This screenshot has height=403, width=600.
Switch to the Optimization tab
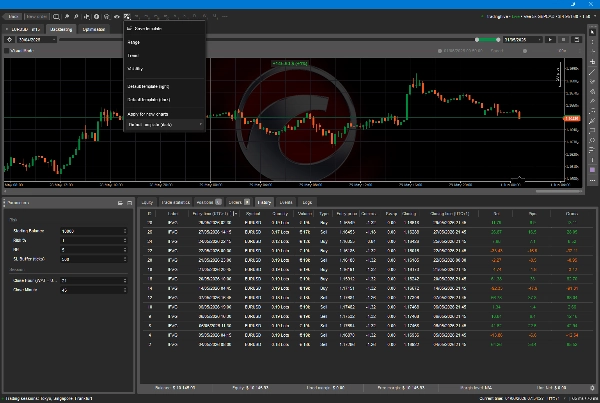94,29
